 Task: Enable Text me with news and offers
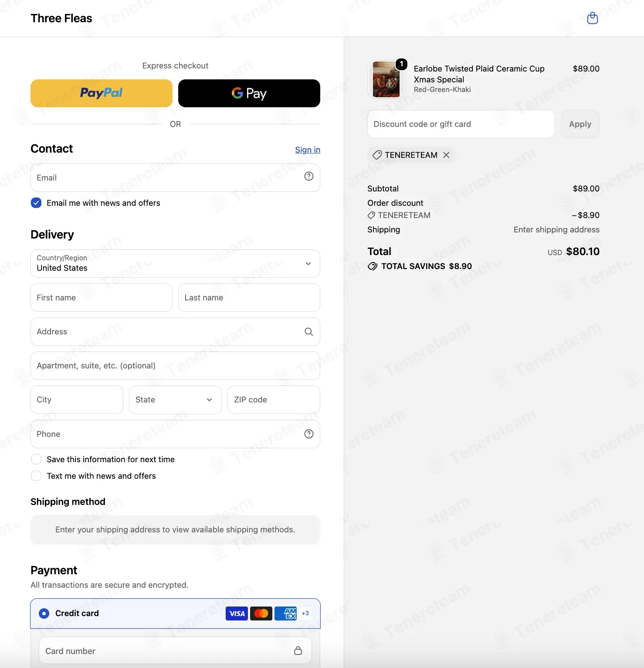click(36, 476)
